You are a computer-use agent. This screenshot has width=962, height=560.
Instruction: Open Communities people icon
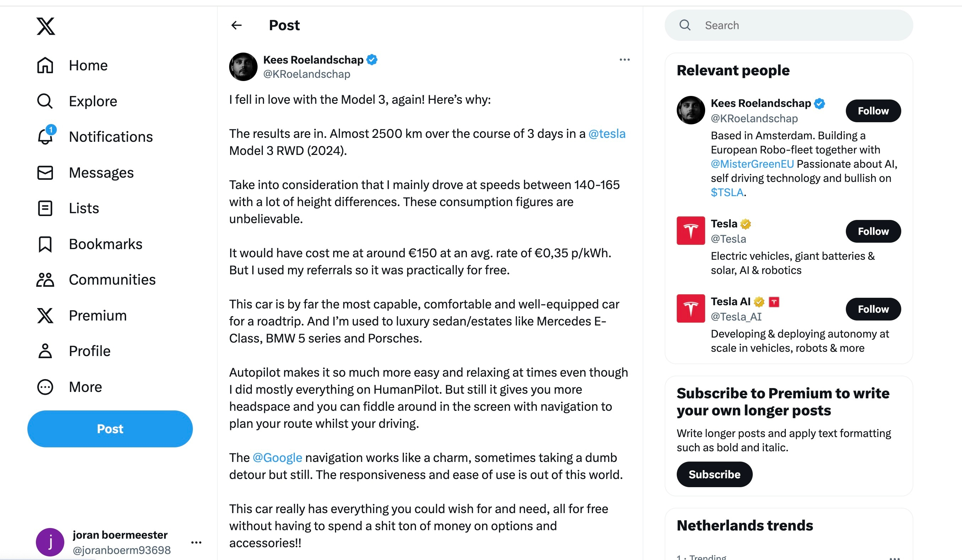tap(45, 280)
